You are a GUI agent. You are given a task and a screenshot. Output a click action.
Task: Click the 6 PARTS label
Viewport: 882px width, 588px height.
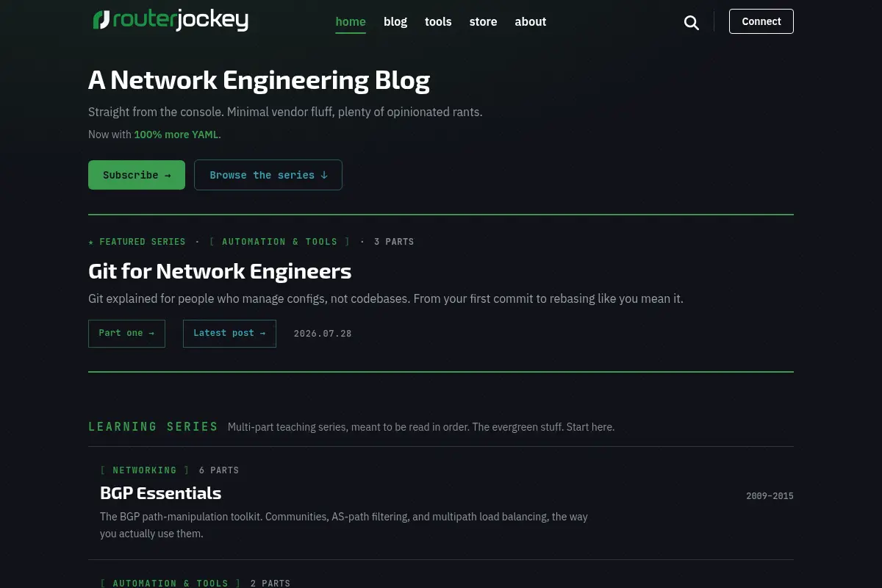[x=219, y=470]
